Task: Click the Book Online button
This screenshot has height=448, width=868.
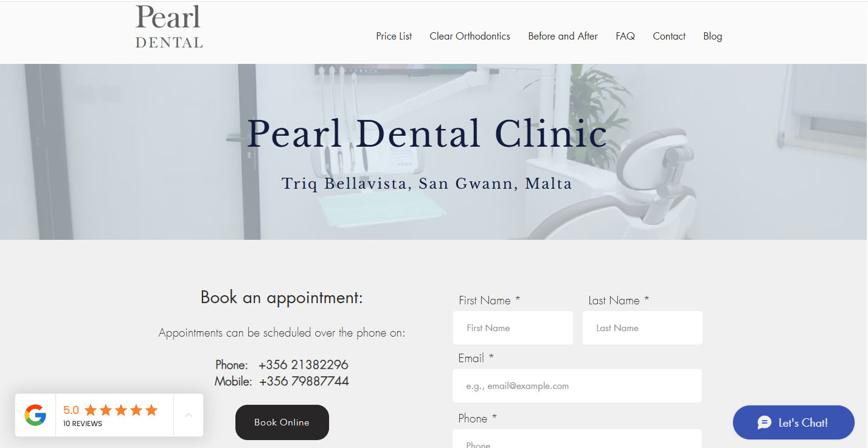Action: tap(282, 422)
